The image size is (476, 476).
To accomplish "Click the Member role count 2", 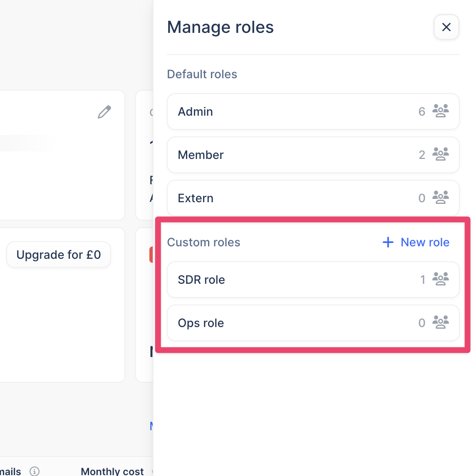I will pyautogui.click(x=421, y=155).
